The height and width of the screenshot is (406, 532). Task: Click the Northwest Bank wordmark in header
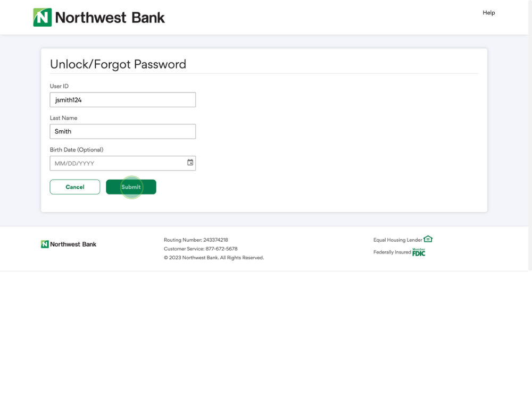[110, 18]
